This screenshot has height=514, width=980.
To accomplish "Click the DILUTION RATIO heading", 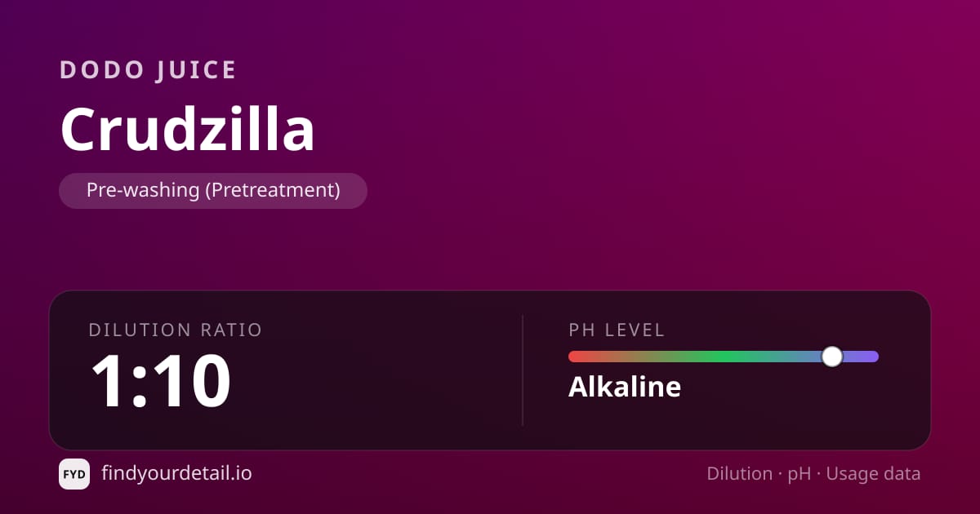I will point(176,330).
